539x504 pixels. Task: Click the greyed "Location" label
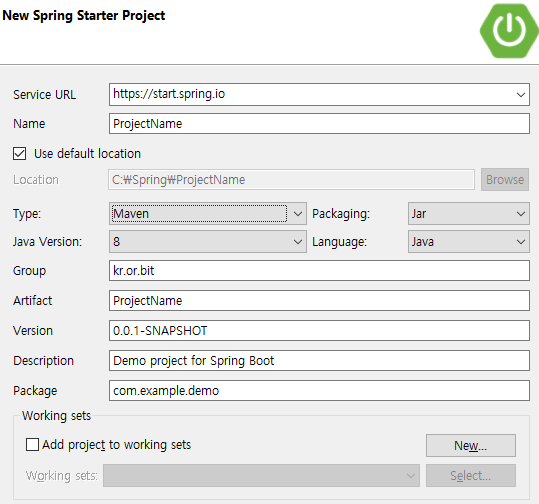[x=36, y=180]
